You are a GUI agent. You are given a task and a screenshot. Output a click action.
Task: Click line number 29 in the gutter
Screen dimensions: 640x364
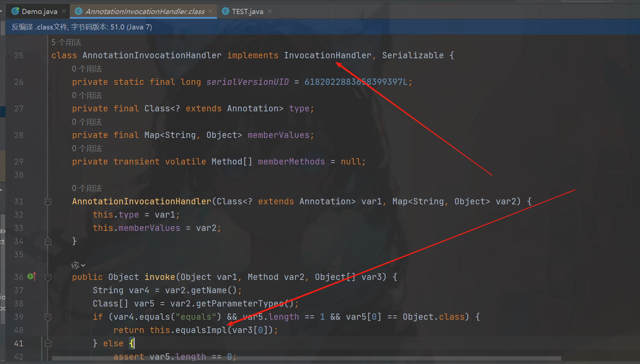(x=18, y=162)
